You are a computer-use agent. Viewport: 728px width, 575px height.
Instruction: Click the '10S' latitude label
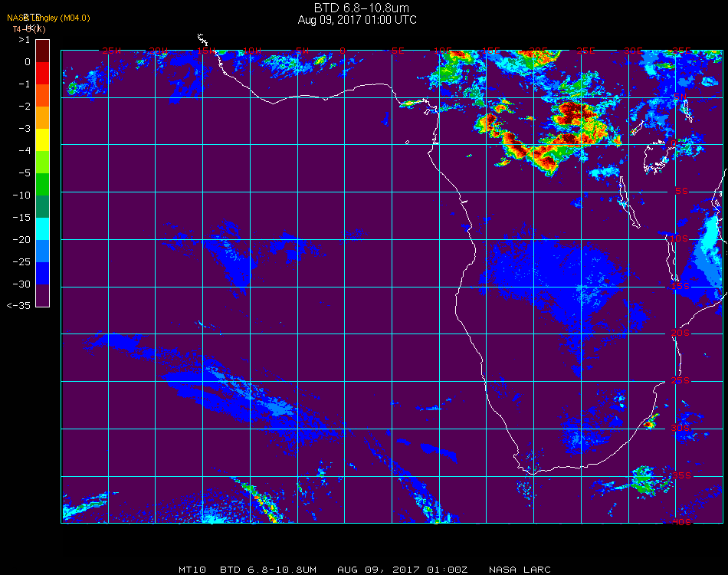(679, 238)
